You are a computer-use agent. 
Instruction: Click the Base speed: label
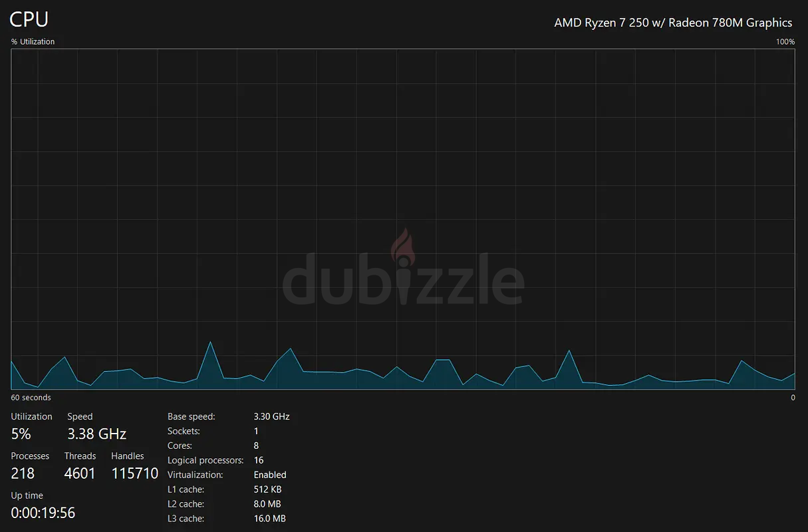(192, 416)
